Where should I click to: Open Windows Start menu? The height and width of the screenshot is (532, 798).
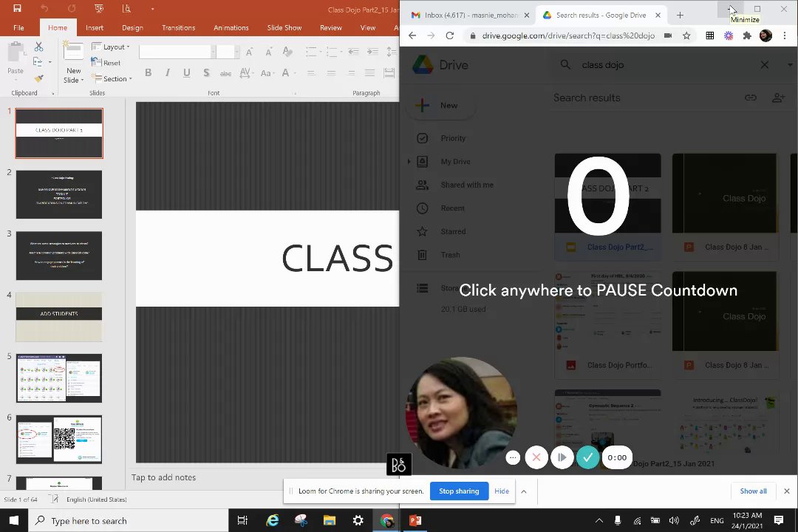[x=14, y=520]
